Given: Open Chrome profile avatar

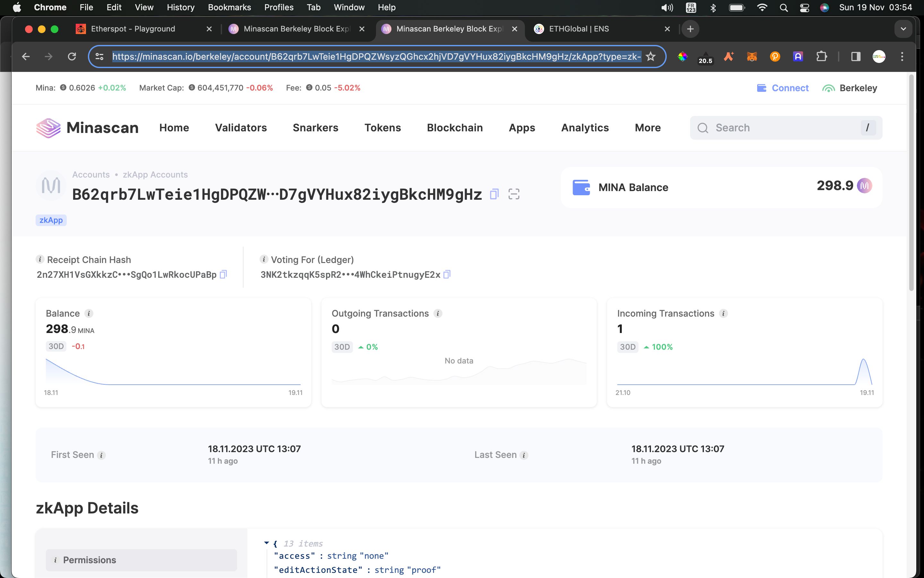Looking at the screenshot, I should click(x=879, y=57).
